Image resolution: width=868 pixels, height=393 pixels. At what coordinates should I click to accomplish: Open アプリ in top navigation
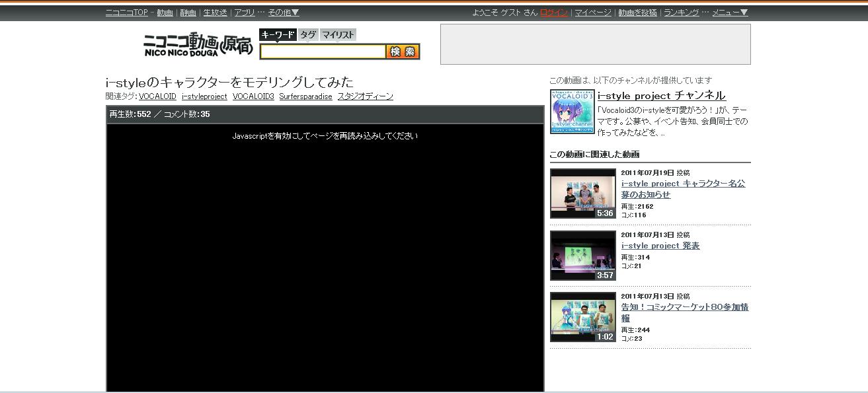[245, 13]
